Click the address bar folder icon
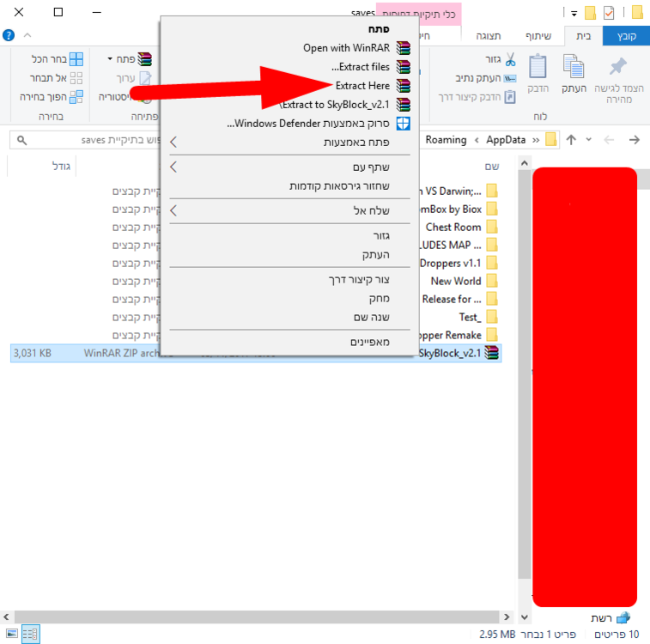This screenshot has width=650, height=644. (x=551, y=140)
